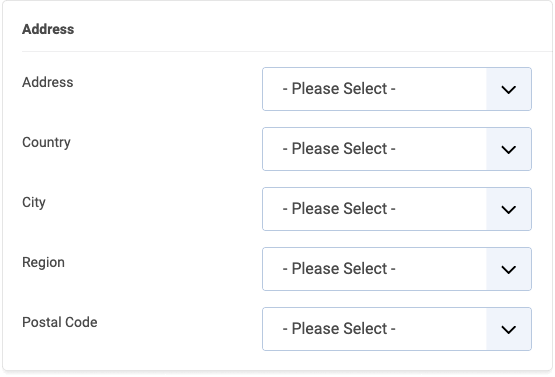
Task: Open the Address mapping dropdown
Action: point(397,89)
